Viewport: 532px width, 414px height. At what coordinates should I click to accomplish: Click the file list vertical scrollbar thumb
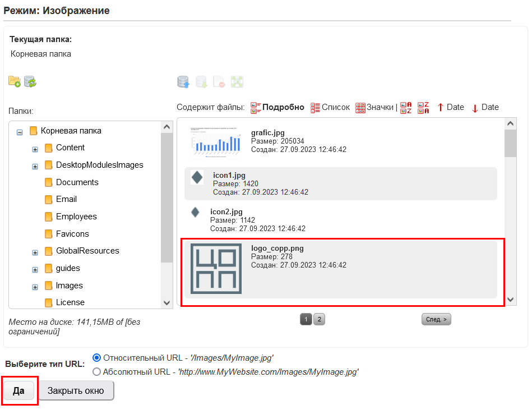[x=510, y=143]
